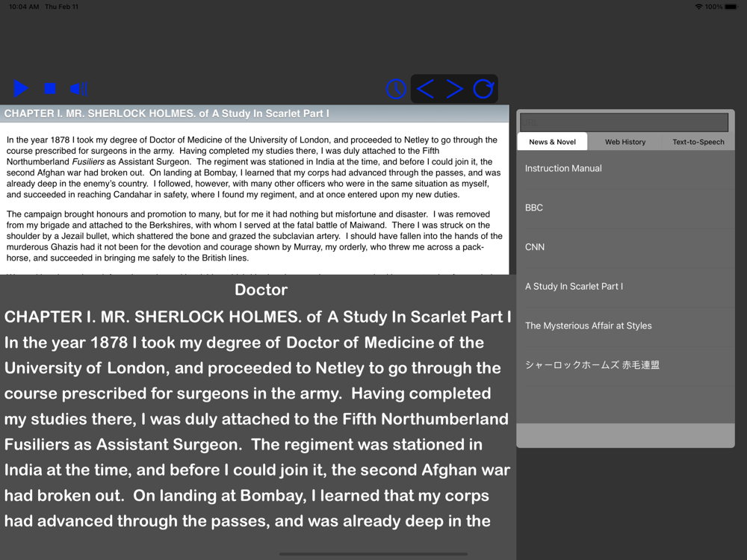Viewport: 747px width, 560px height.
Task: Switch to the Web History tab
Action: pos(625,142)
